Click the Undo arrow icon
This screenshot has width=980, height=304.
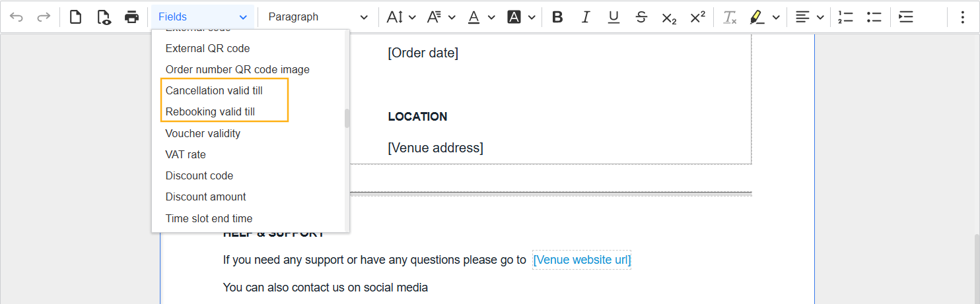[x=17, y=17]
